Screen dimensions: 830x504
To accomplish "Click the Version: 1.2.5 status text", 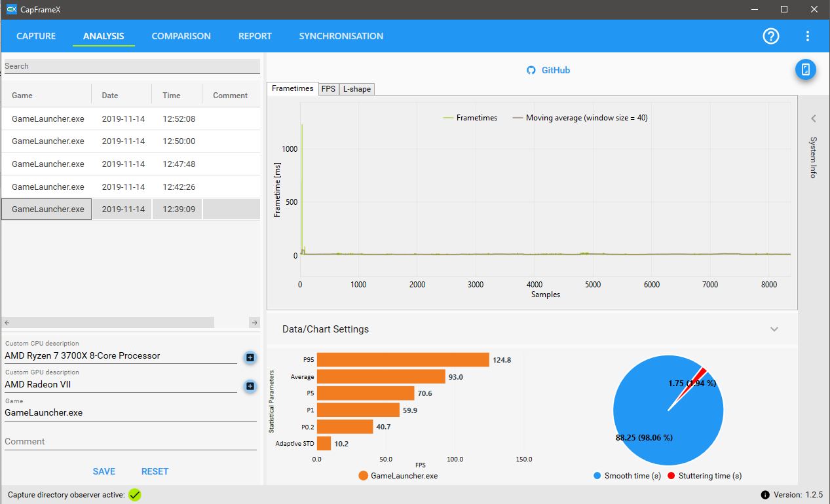I will coord(799,495).
